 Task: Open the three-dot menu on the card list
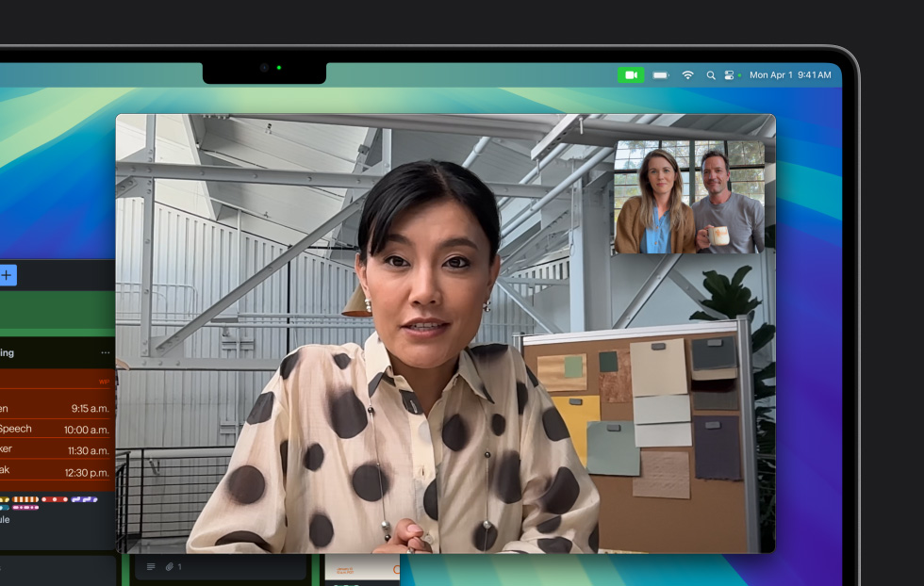[105, 352]
